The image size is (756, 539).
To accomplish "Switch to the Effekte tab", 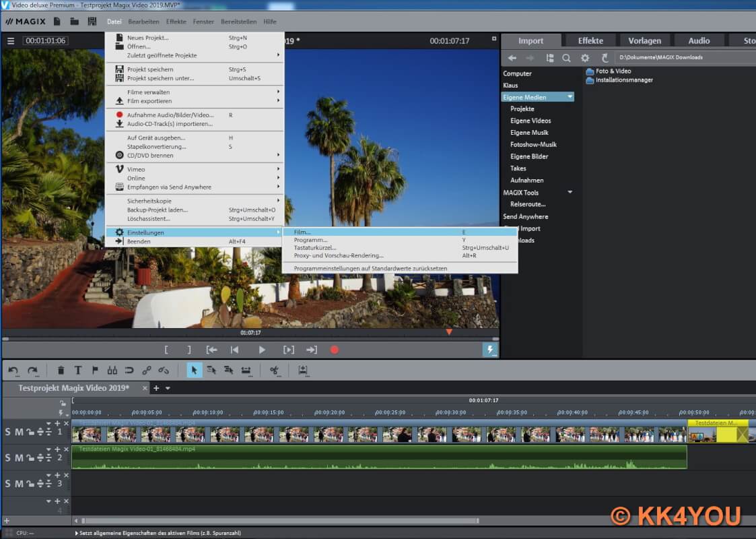I will [x=590, y=40].
